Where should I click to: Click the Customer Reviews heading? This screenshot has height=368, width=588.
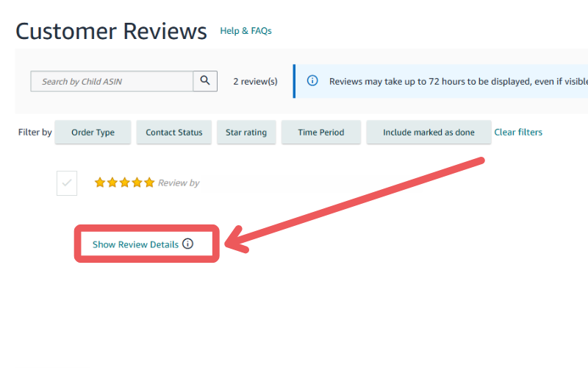pyautogui.click(x=112, y=31)
